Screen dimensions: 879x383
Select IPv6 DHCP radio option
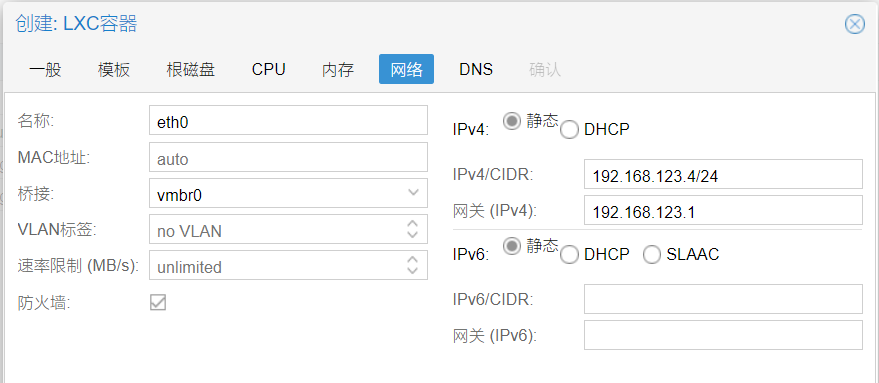pos(569,255)
